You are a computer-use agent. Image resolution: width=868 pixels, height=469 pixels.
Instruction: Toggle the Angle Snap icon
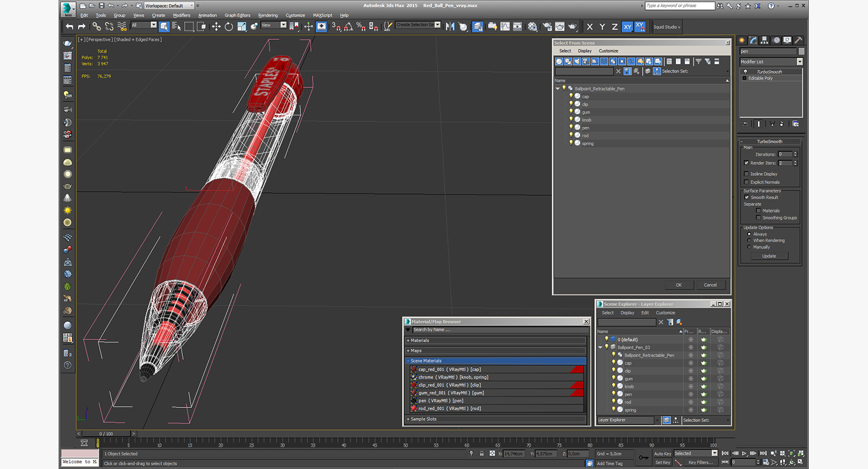point(348,26)
